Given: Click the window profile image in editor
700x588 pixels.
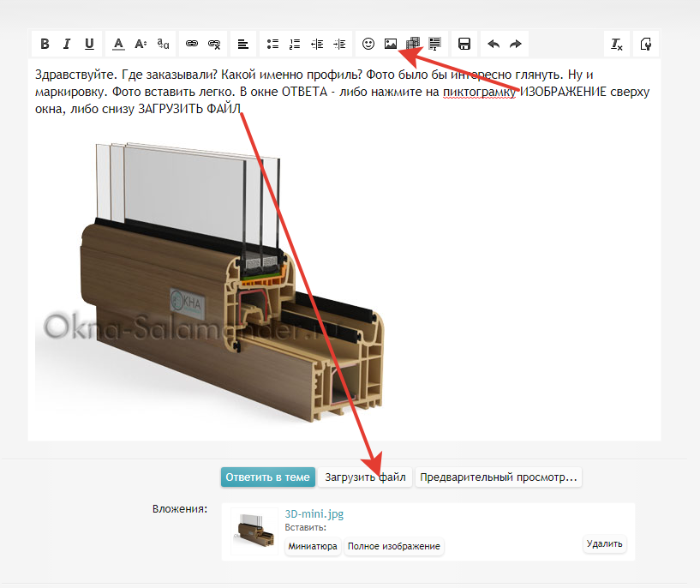Looking at the screenshot, I should (210, 283).
